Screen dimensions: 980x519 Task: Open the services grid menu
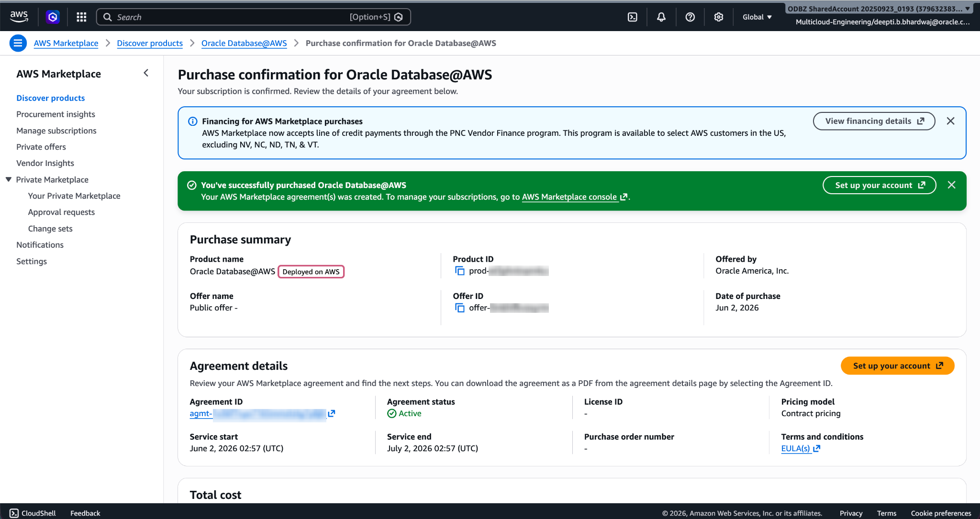(81, 17)
